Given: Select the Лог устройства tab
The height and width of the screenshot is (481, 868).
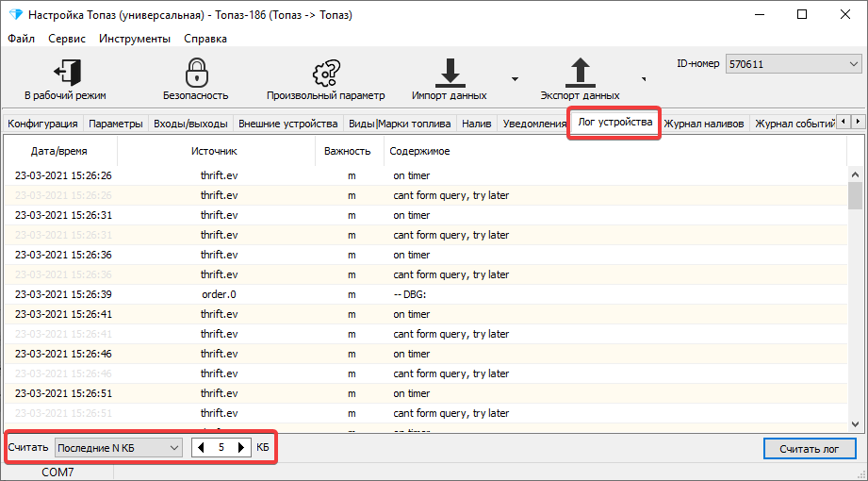Looking at the screenshot, I should pyautogui.click(x=615, y=122).
